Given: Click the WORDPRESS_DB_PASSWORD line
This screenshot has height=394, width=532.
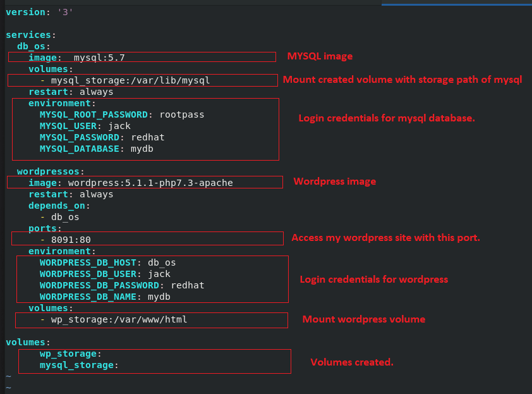Looking at the screenshot, I should click(121, 285).
